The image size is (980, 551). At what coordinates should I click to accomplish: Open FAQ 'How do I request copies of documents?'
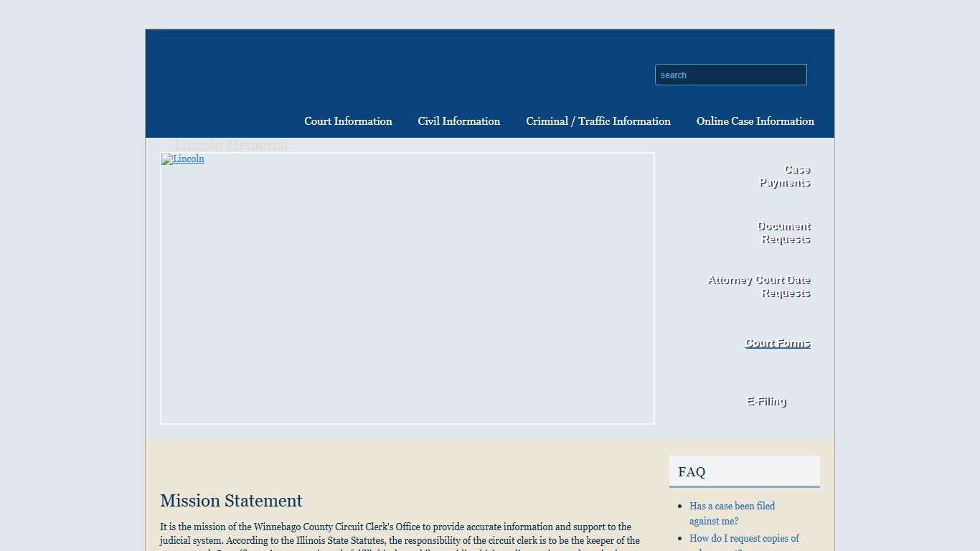[x=744, y=538]
